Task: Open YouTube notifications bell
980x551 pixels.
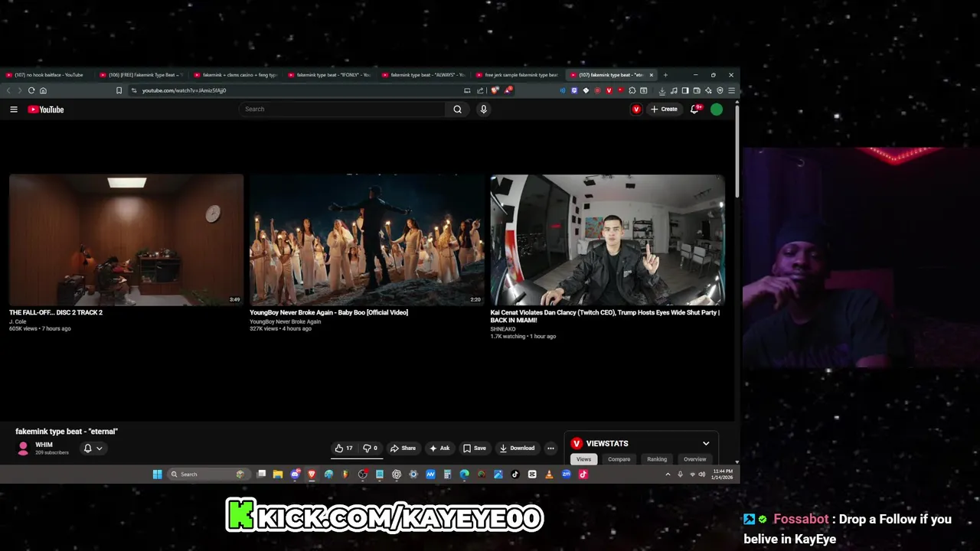Action: point(694,109)
